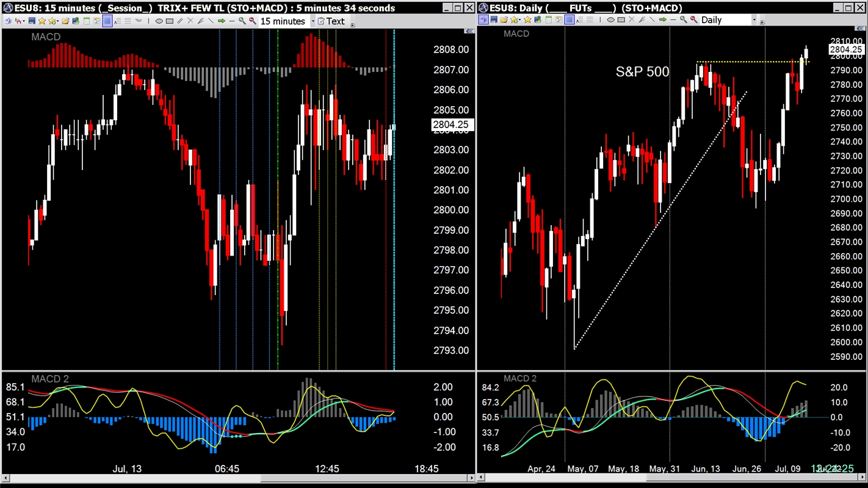Save the Daily chart with the floppy disk icon
This screenshot has height=488, width=868.
(494, 20)
